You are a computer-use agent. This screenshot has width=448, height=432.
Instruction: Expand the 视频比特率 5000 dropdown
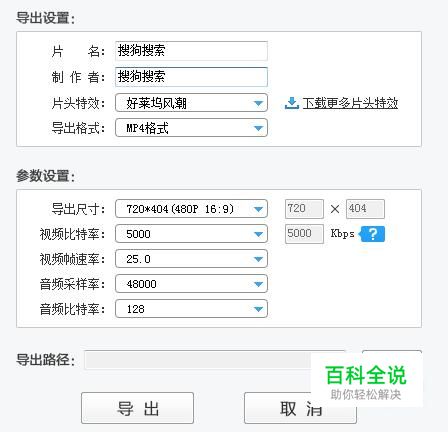point(191,234)
